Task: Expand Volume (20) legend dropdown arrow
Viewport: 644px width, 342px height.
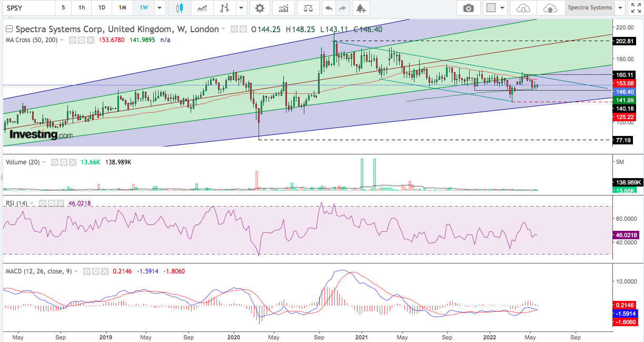Action: click(44, 162)
